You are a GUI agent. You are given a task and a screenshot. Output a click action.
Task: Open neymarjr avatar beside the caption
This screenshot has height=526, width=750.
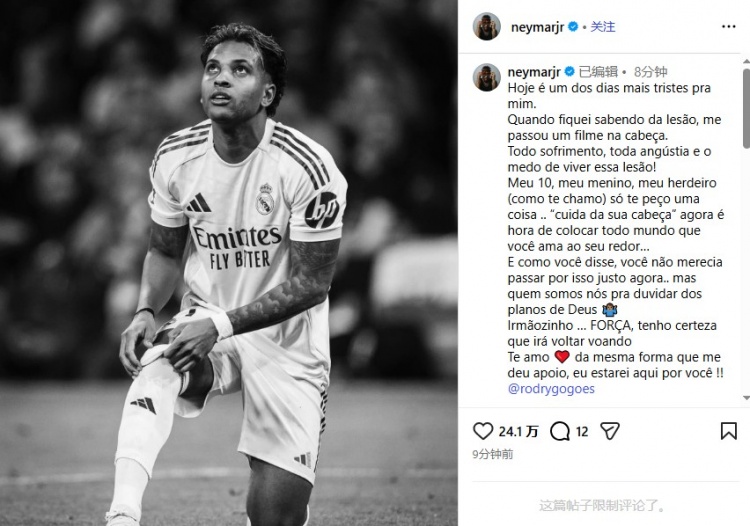pos(486,77)
